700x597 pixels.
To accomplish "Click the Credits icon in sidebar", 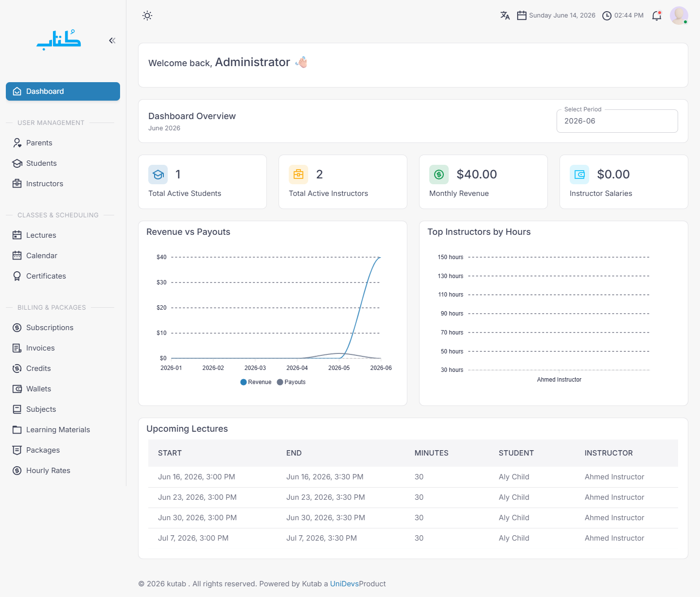I will pyautogui.click(x=17, y=369).
